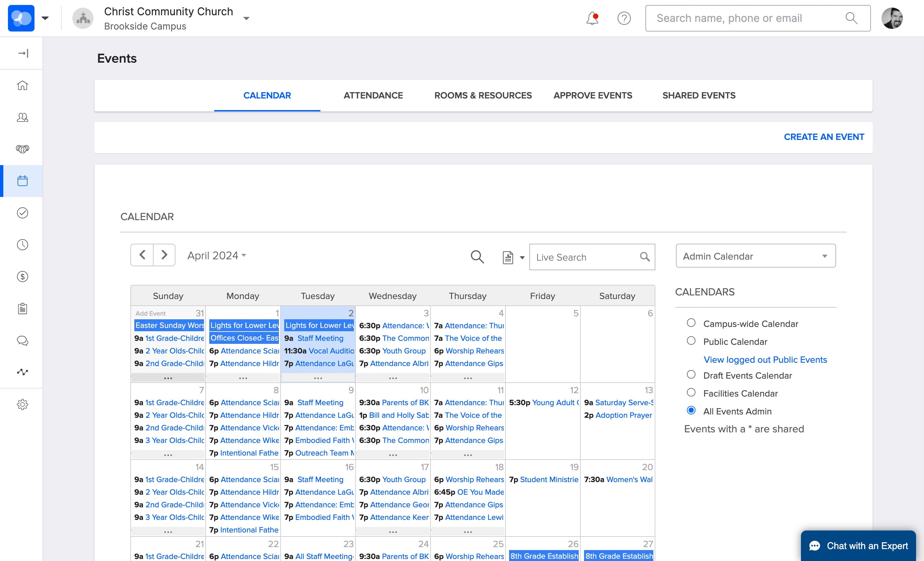This screenshot has width=924, height=561.
Task: Expand the Christ Community Church campus selector
Action: pos(246,18)
